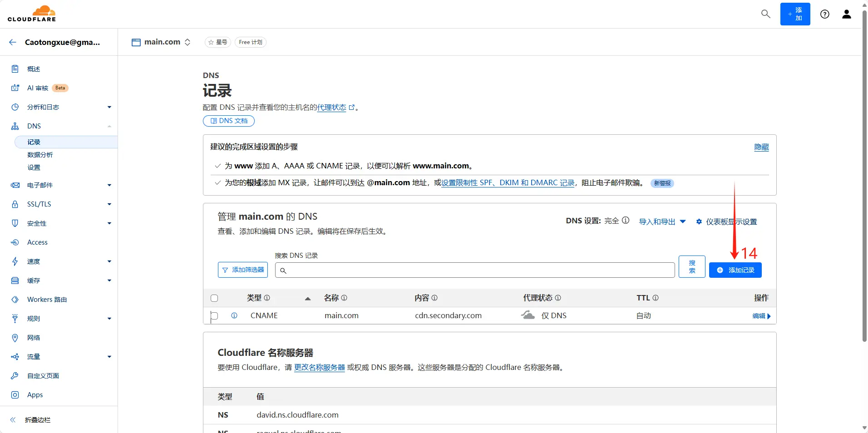Click the 流量 traffic icon
868x433 pixels.
tap(15, 357)
